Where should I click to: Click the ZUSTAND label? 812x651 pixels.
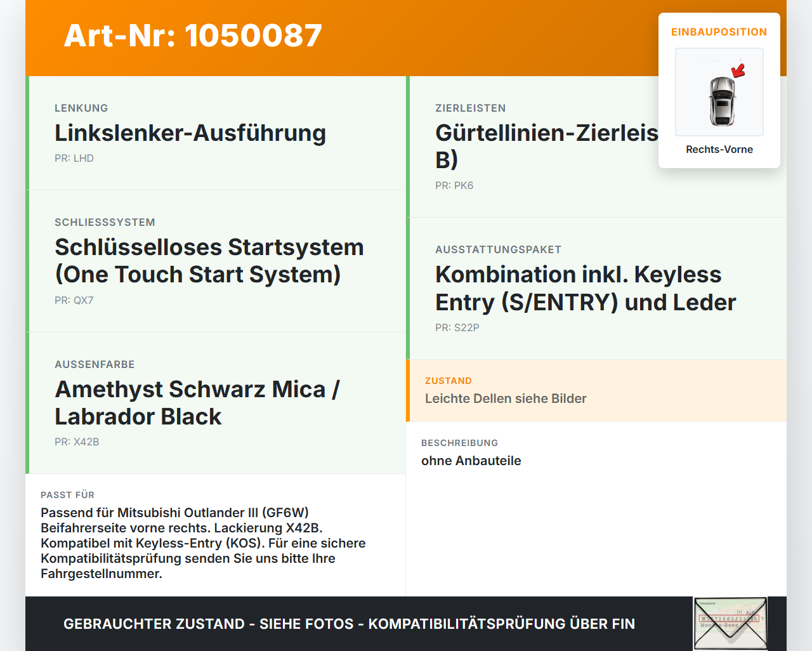point(449,381)
